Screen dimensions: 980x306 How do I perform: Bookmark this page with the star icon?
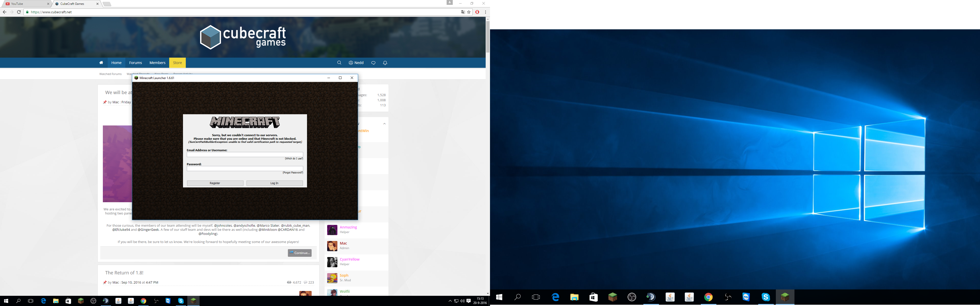[469, 12]
